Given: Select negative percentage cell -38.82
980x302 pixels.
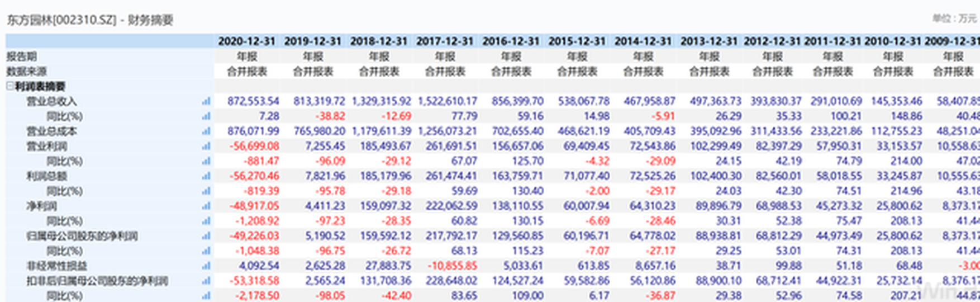Looking at the screenshot, I should 331,116.
